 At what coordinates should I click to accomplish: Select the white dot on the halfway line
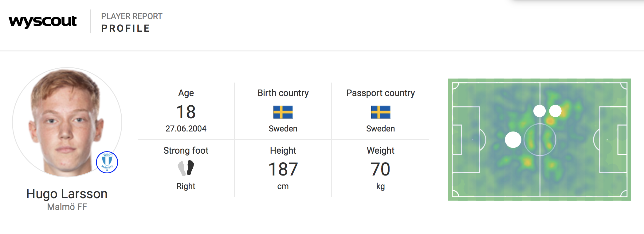click(x=540, y=111)
